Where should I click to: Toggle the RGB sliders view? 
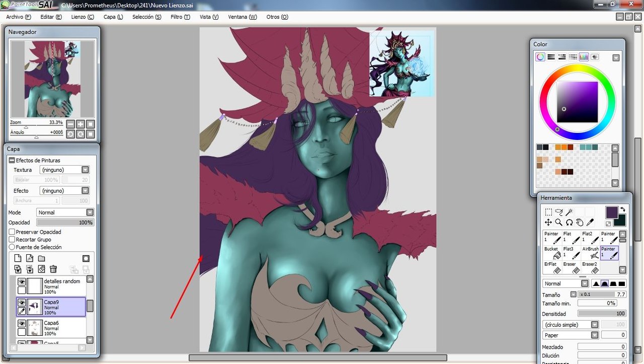[551, 57]
